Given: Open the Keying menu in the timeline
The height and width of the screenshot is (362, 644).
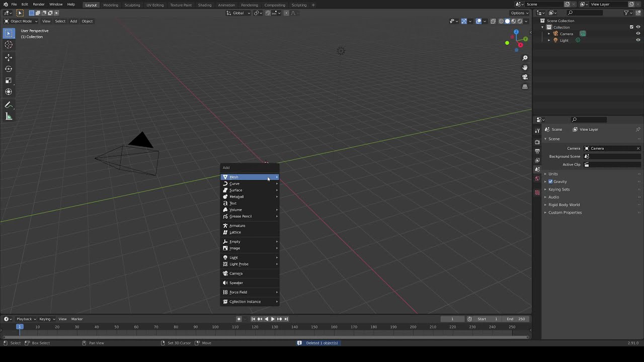Looking at the screenshot, I should click(x=46, y=319).
